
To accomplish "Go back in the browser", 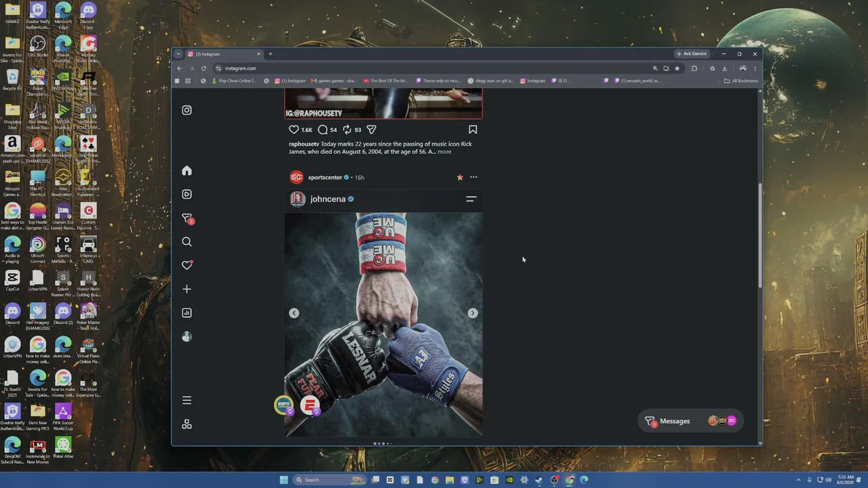I will tap(179, 68).
